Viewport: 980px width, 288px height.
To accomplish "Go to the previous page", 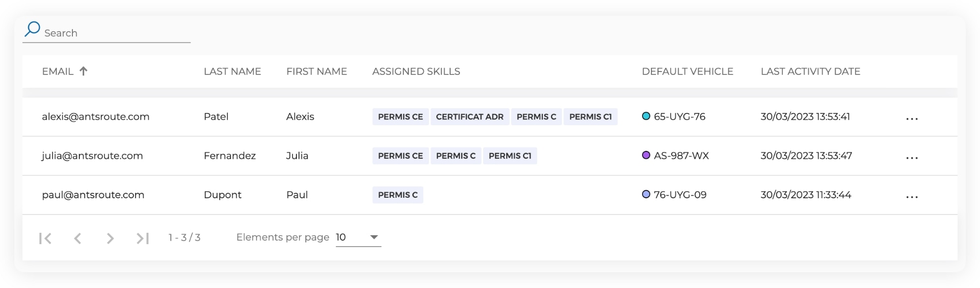I will 77,238.
